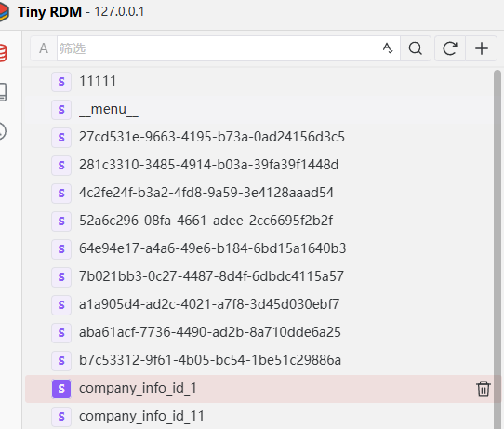Screen dimensions: 504x429
Task: Click the Tiny RDM app logo
Action: point(4,11)
